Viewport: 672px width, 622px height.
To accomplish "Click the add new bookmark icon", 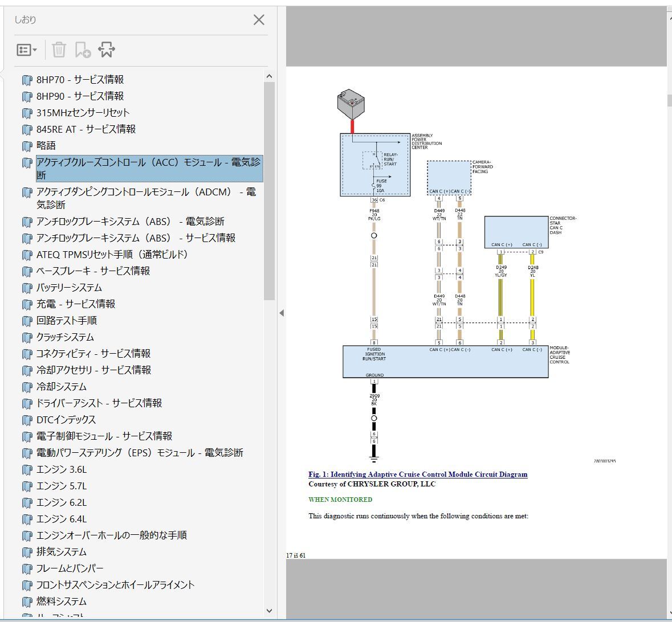I will click(83, 50).
